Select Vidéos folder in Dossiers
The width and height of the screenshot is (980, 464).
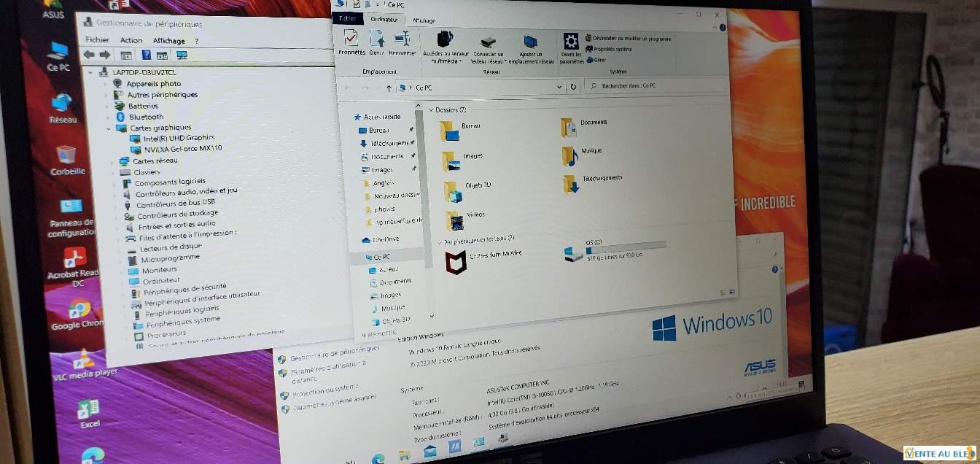point(465,220)
